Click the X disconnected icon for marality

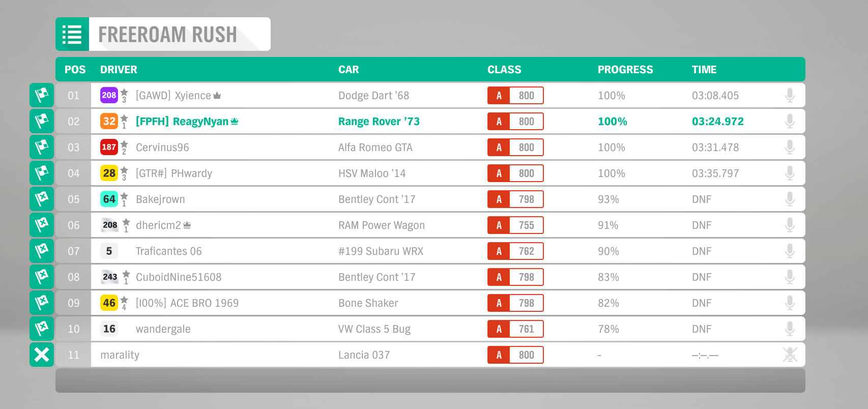(42, 355)
